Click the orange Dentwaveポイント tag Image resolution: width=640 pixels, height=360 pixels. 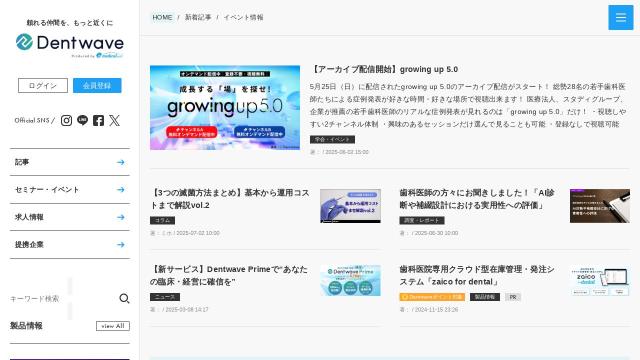coord(432,297)
